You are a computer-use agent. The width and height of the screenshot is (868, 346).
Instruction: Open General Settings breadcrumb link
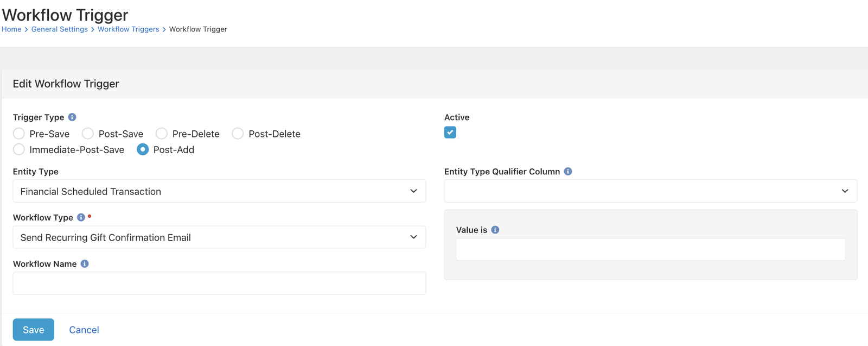(60, 29)
